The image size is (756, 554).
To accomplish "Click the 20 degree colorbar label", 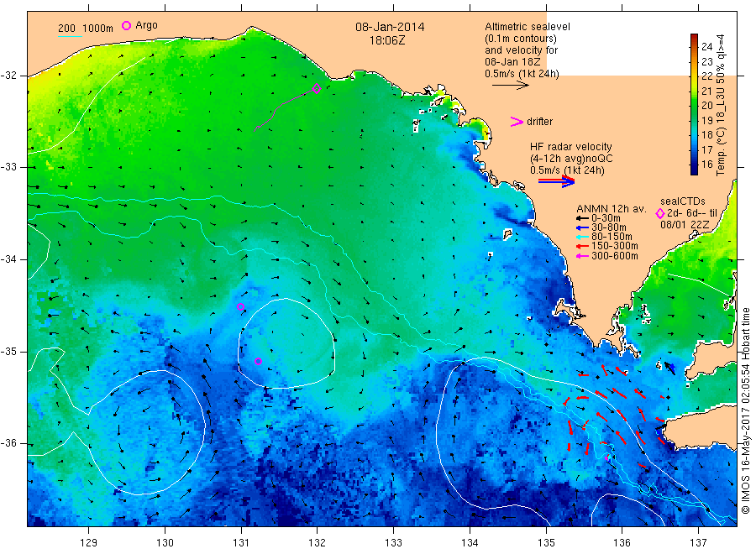I will pyautogui.click(x=706, y=106).
